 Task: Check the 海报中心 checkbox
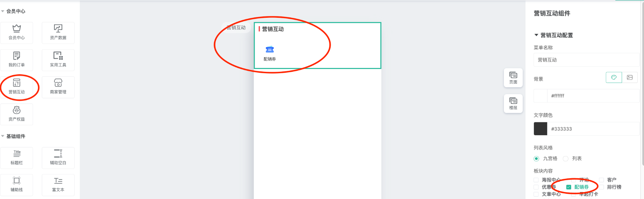coord(536,180)
